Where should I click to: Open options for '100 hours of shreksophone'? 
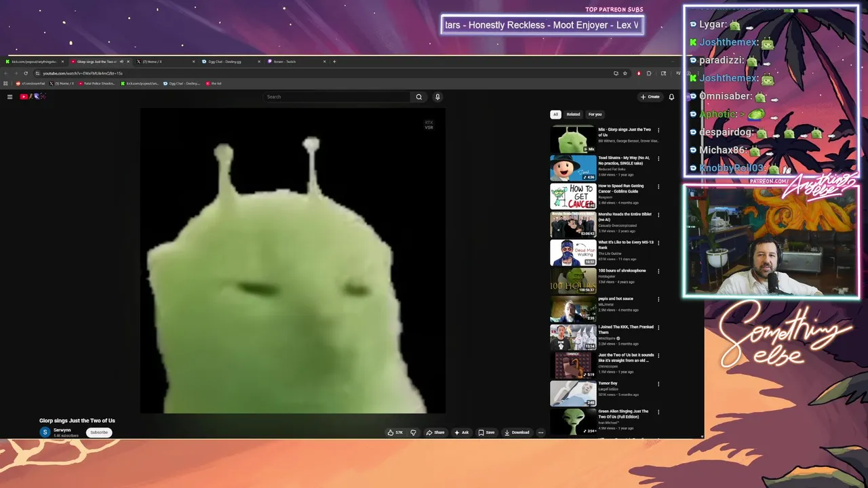coord(658,271)
